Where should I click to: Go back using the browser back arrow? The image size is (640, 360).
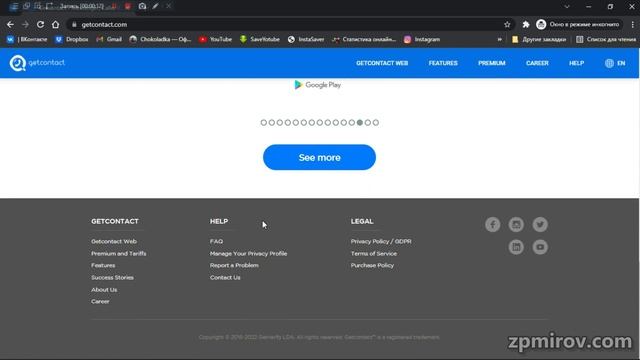10,24
